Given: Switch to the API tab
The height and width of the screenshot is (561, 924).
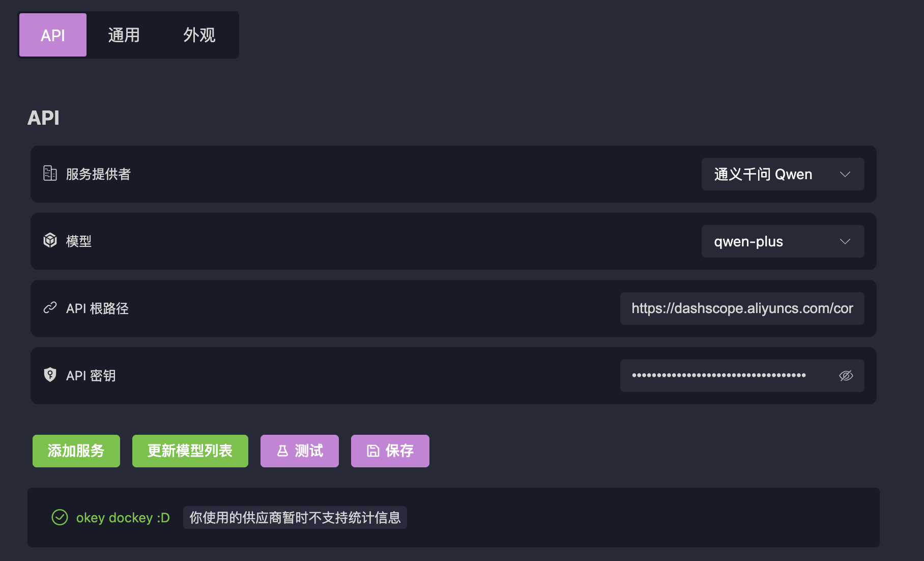Looking at the screenshot, I should pyautogui.click(x=53, y=35).
